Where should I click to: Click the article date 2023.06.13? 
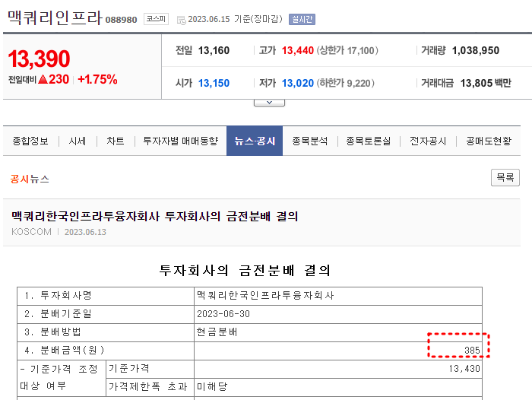tap(85, 232)
